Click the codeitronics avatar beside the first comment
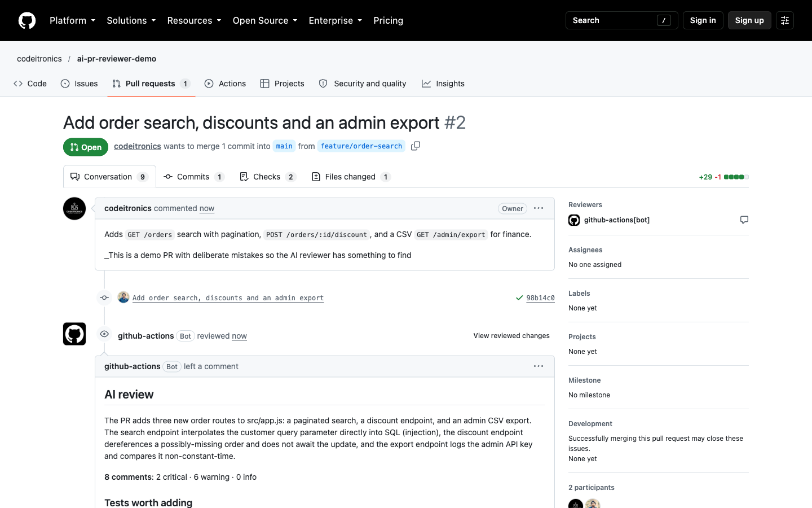 coord(74,209)
